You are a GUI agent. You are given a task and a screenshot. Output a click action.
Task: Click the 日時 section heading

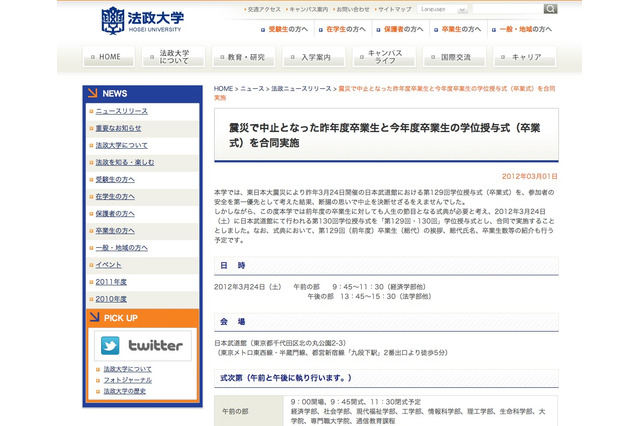(232, 266)
